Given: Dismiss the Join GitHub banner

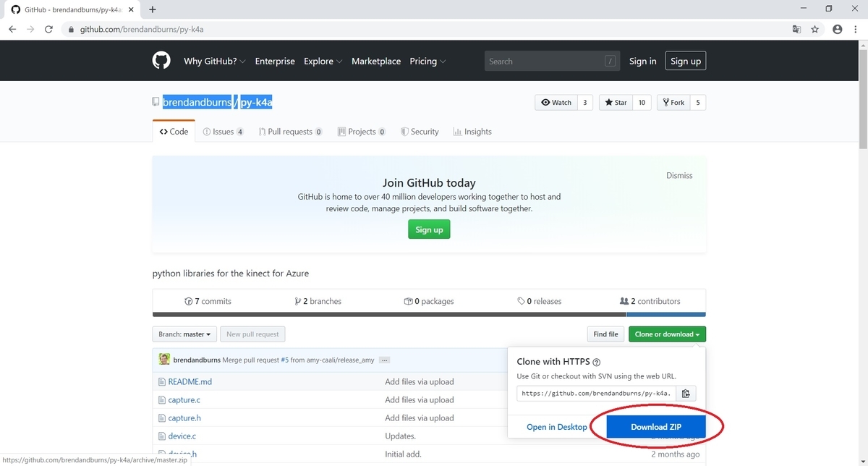Looking at the screenshot, I should [679, 175].
